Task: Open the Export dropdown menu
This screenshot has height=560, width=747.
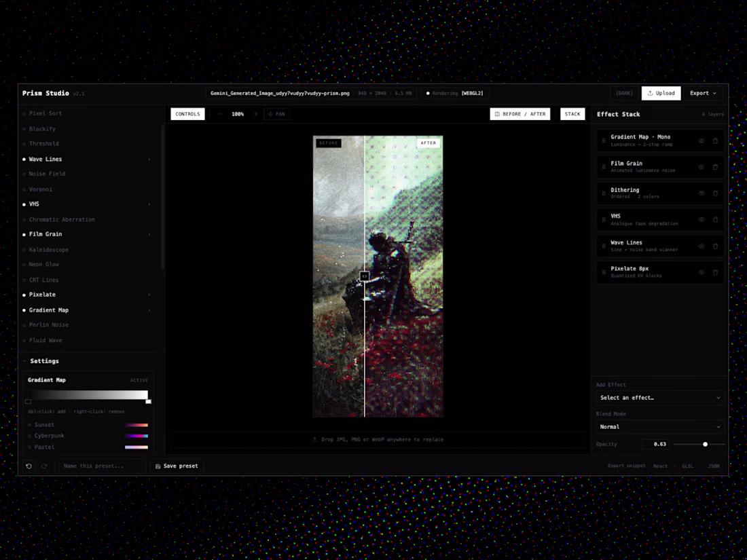Action: (703, 94)
